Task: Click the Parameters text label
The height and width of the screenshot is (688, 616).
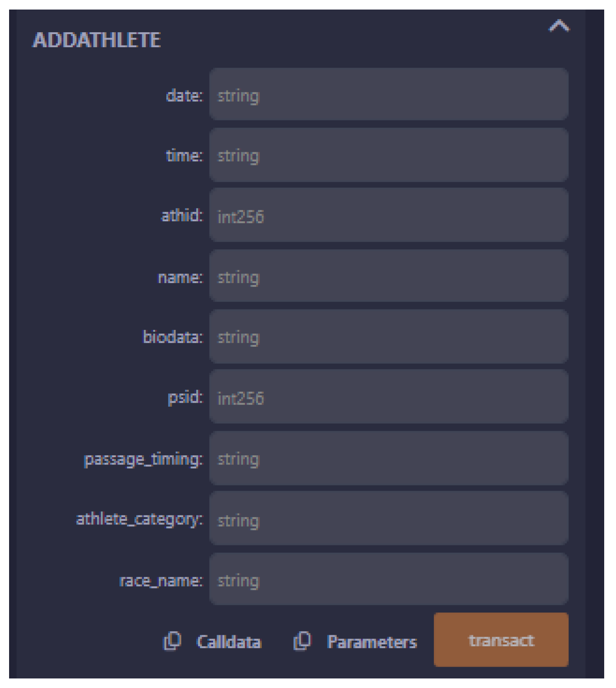Action: [372, 642]
